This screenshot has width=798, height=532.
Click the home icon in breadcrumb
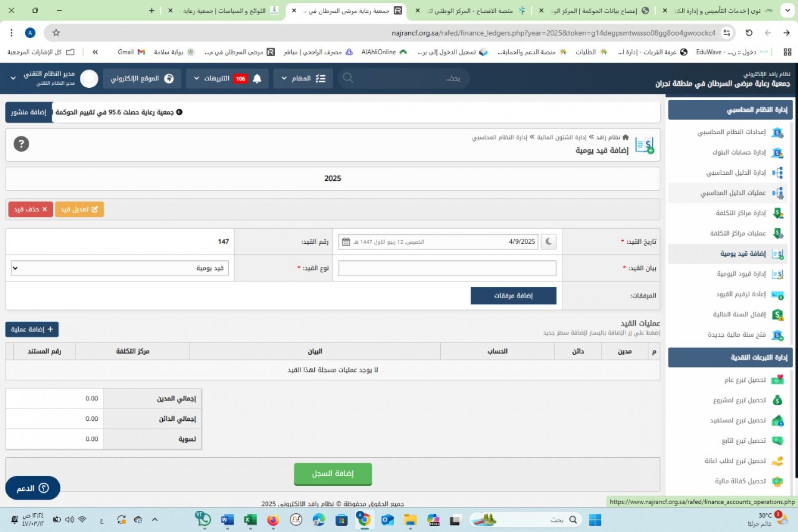coord(625,137)
